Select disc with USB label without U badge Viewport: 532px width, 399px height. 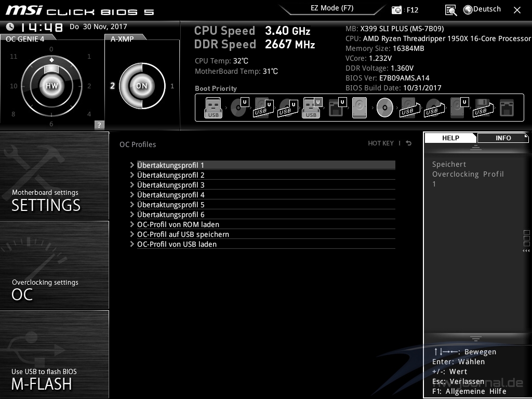click(x=434, y=108)
